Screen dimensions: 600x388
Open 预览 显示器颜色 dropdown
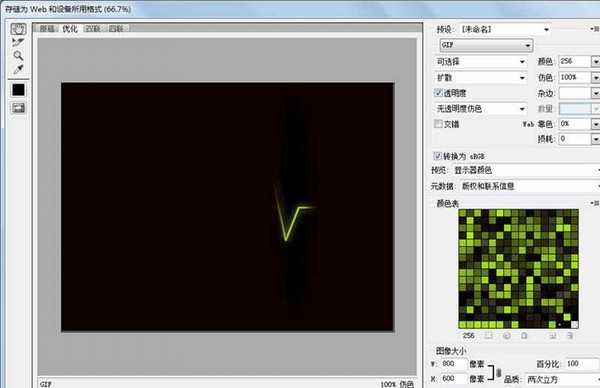[x=526, y=170]
